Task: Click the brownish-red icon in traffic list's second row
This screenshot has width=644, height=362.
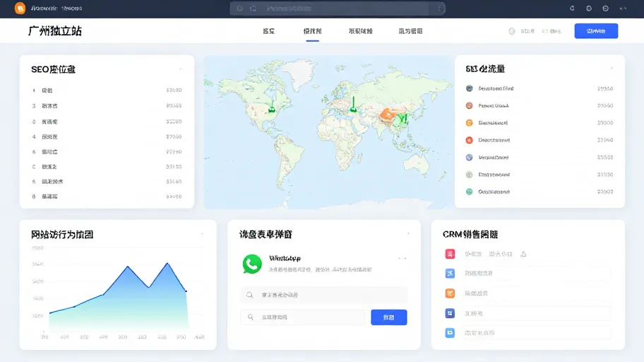Action: pyautogui.click(x=469, y=106)
